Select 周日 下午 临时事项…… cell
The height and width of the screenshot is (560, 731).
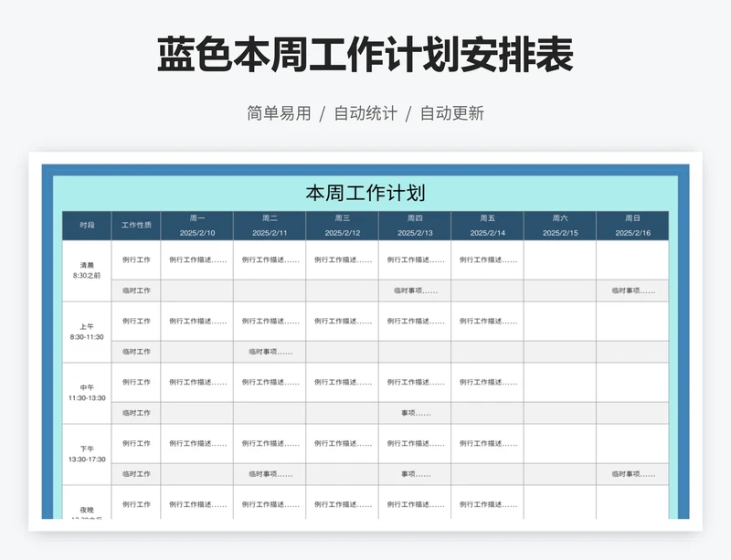[x=632, y=474]
